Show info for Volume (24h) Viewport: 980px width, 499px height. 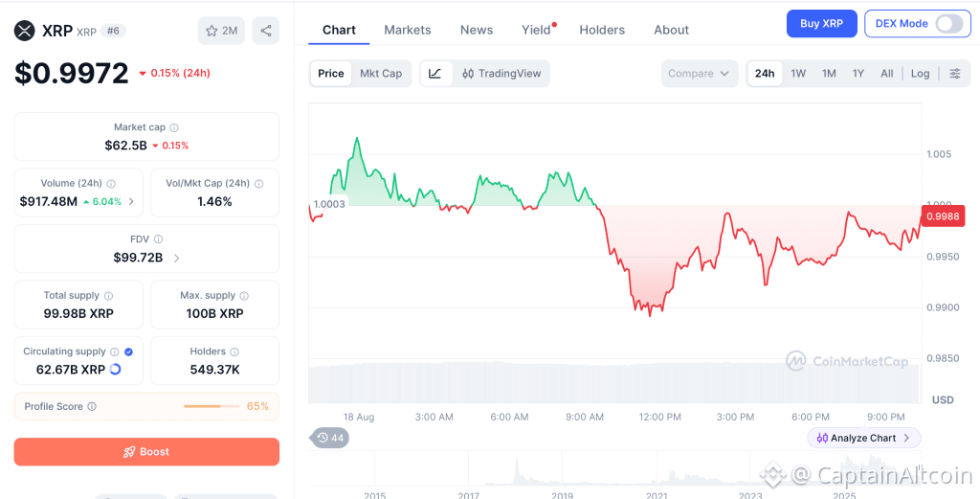(x=111, y=184)
